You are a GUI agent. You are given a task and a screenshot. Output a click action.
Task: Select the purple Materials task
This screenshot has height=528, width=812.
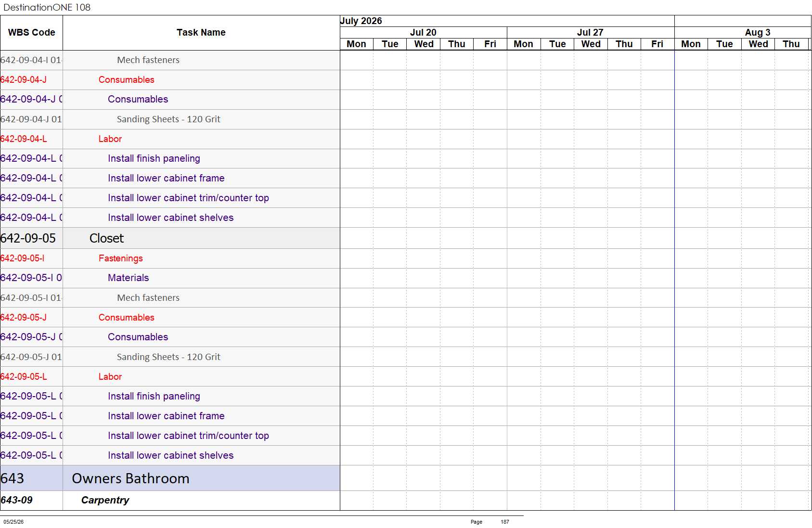click(x=128, y=278)
